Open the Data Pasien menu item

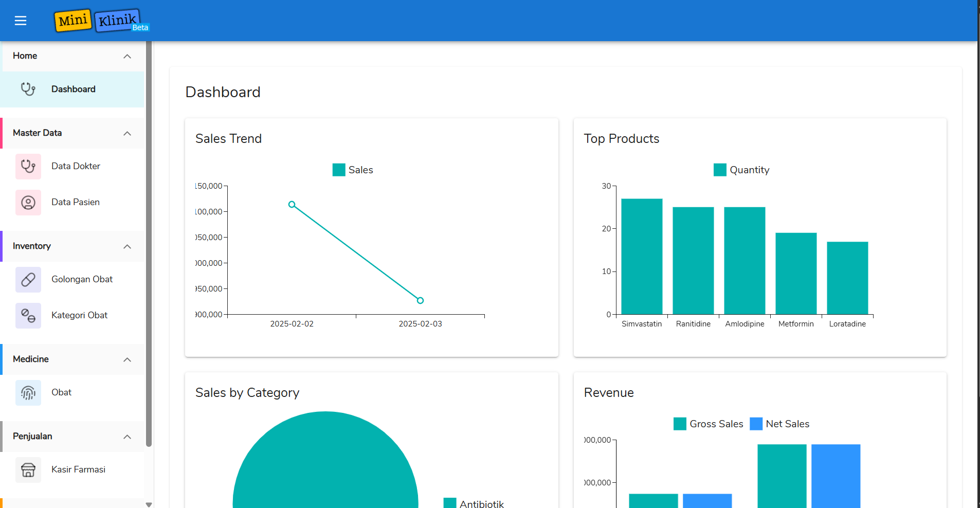point(72,203)
